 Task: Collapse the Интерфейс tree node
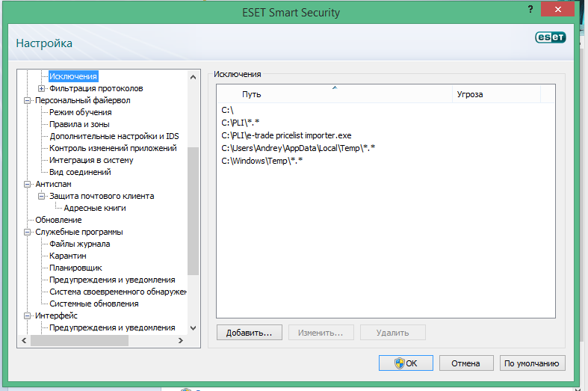click(27, 316)
